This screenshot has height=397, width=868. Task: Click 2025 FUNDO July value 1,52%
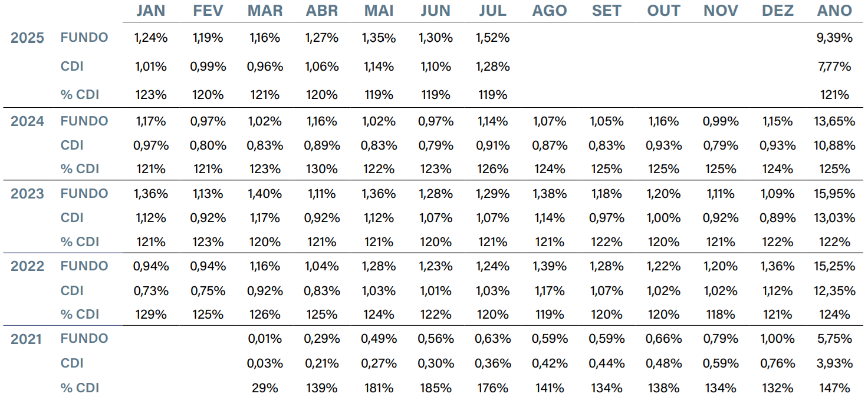[492, 38]
